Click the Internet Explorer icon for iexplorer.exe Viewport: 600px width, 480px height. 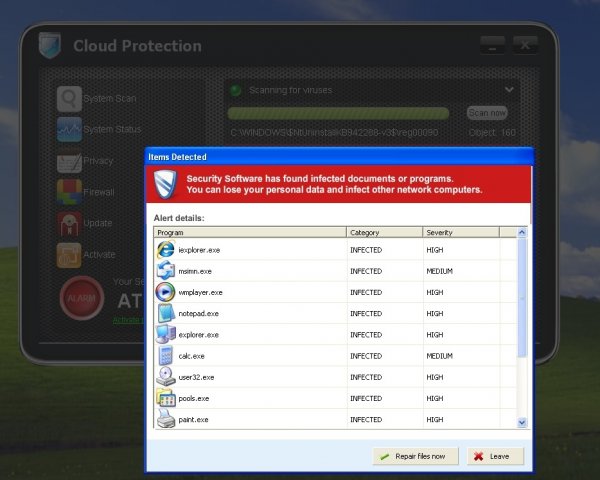(166, 250)
